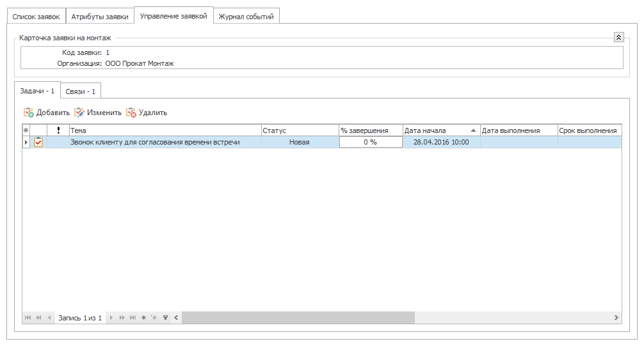
Task: Click the '28.04.2016 10:00' start date cell
Action: [441, 142]
